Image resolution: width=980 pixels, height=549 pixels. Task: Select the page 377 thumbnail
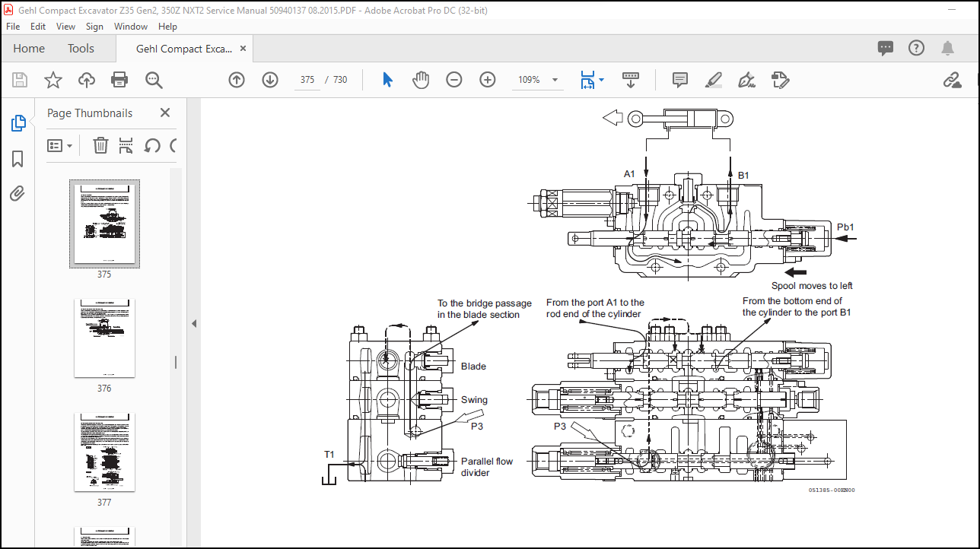tap(104, 452)
